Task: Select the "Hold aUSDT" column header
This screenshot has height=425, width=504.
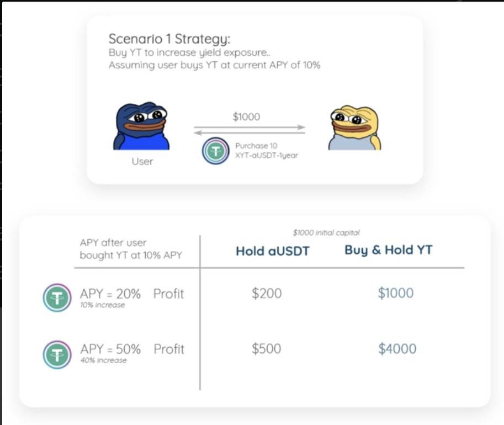Action: pyautogui.click(x=273, y=251)
